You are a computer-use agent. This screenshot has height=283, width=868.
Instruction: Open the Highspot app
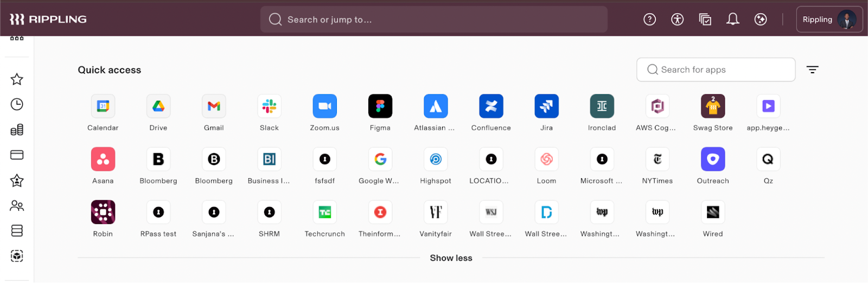click(x=436, y=159)
